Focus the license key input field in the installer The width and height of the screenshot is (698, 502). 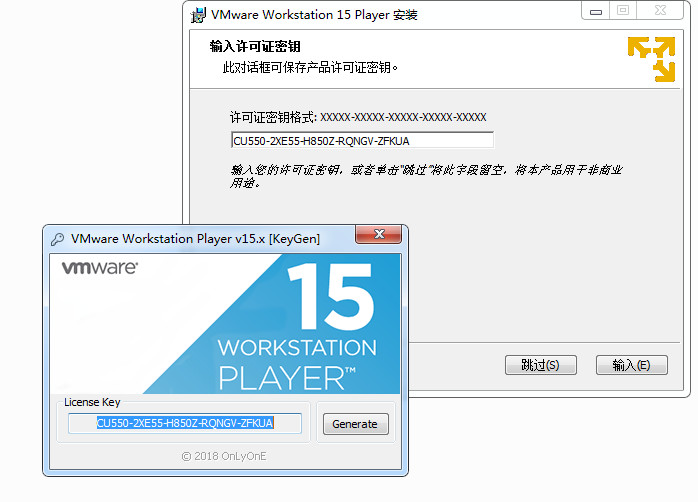tap(362, 141)
